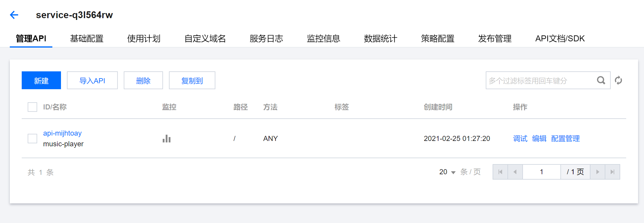Click the 调试 action link
The image size is (644, 223).
(520, 139)
